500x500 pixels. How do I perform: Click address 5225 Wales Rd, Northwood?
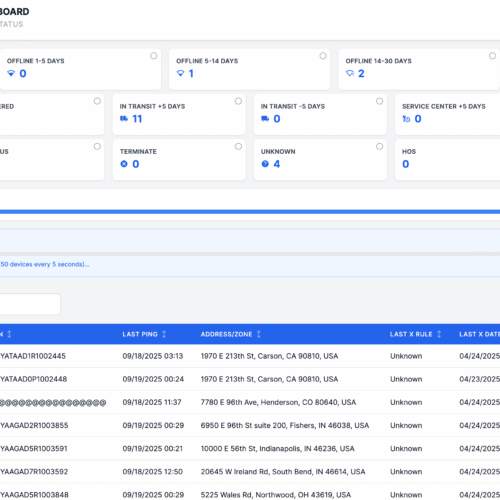tap(276, 495)
